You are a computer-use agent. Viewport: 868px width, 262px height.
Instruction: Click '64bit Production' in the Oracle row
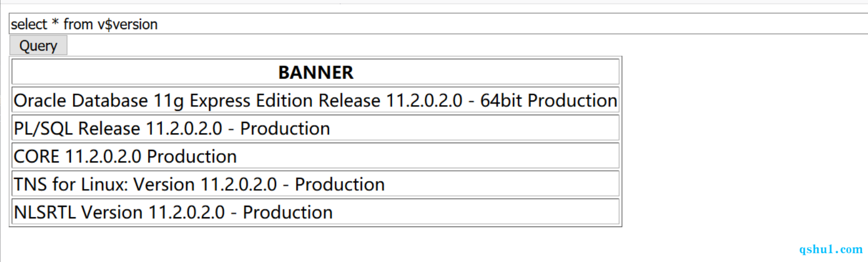[x=549, y=100]
